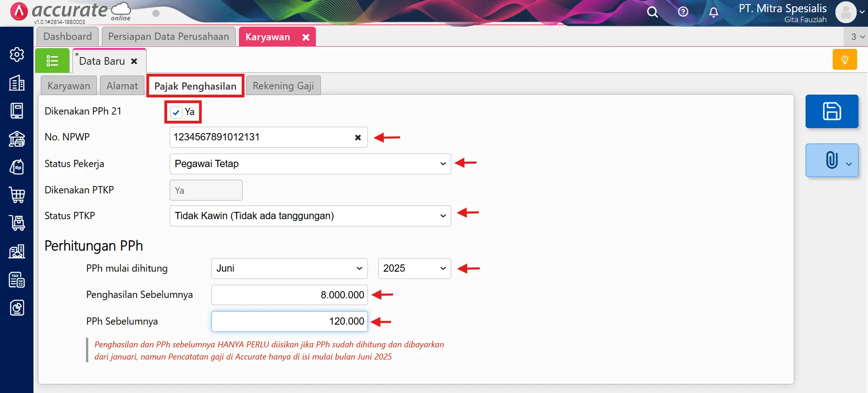
Task: Select the year dropdown showing 2025
Action: (414, 268)
